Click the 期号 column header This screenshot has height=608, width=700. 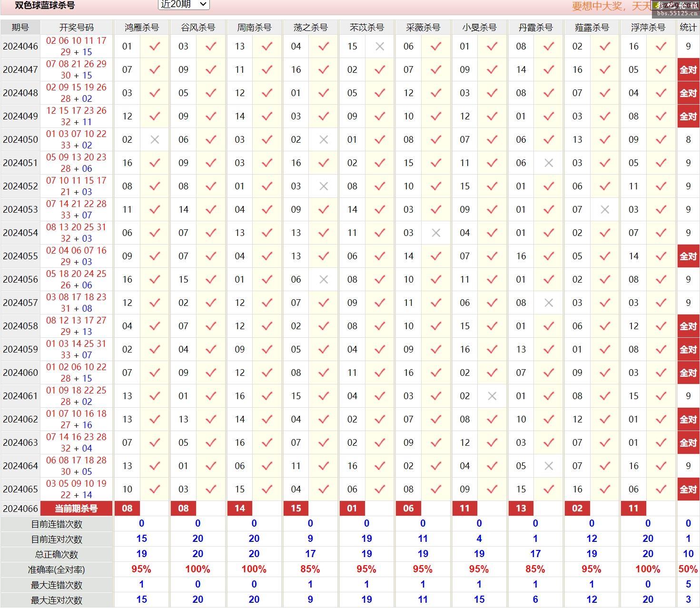pos(20,28)
